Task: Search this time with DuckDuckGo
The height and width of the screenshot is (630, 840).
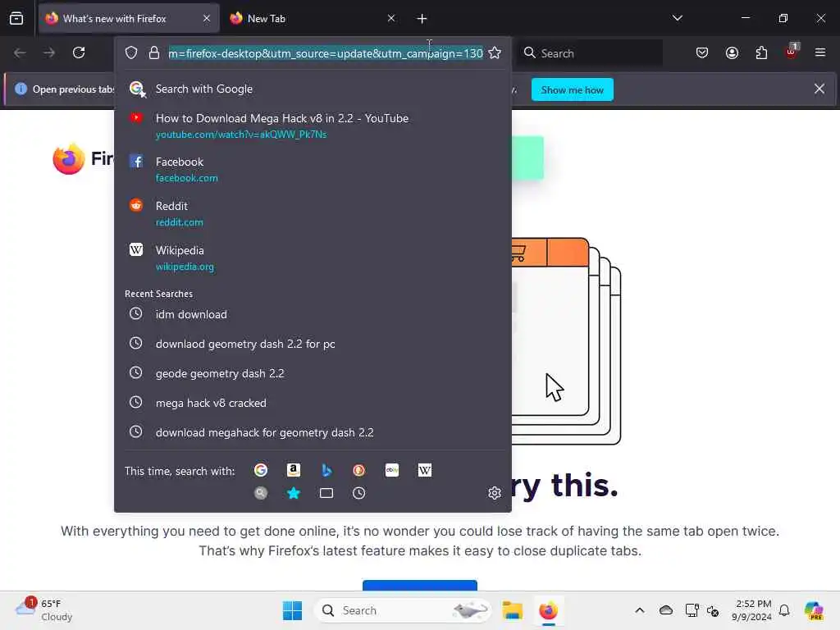Action: click(x=359, y=470)
